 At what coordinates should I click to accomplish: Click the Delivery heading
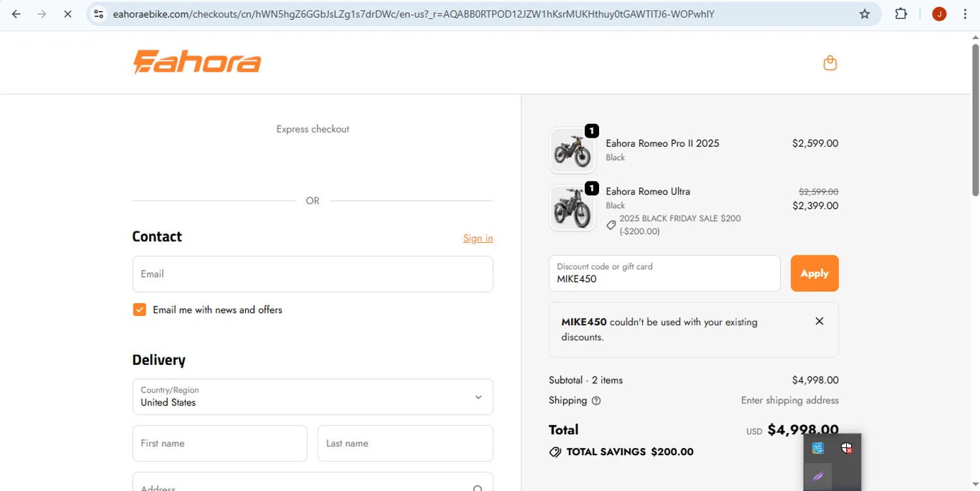159,360
